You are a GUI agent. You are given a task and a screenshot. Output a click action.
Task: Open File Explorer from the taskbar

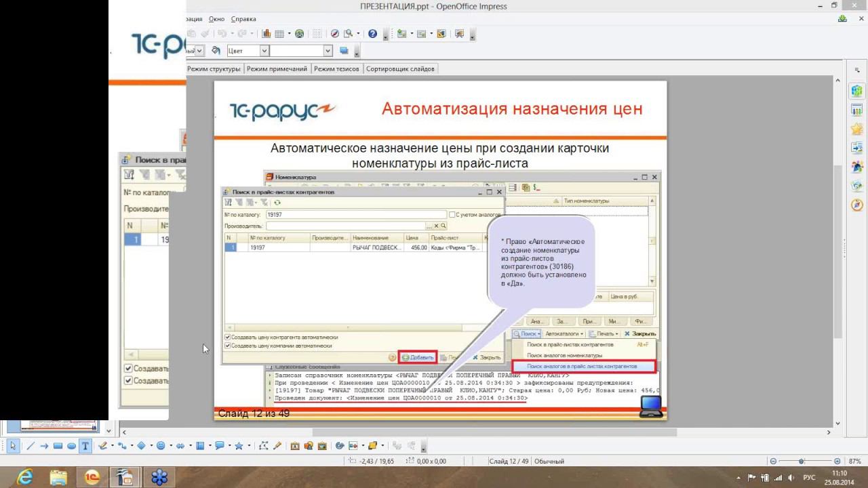[58, 477]
